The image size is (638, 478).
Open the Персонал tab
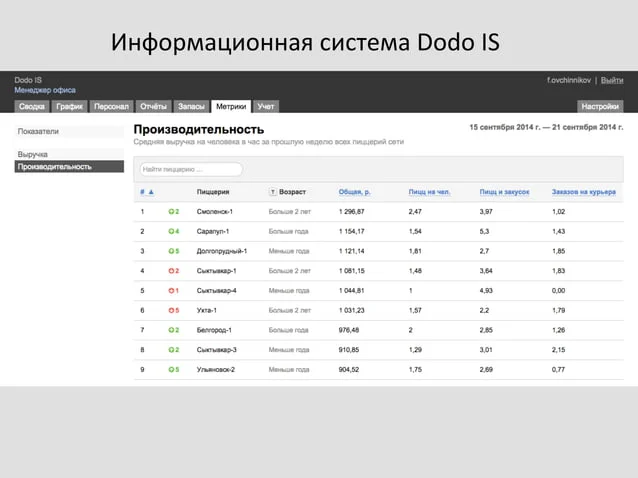(x=111, y=107)
